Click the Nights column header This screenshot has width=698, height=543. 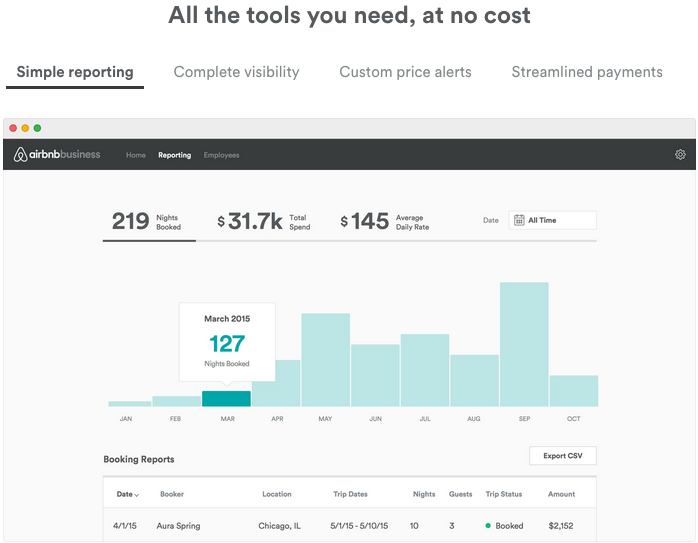click(424, 494)
